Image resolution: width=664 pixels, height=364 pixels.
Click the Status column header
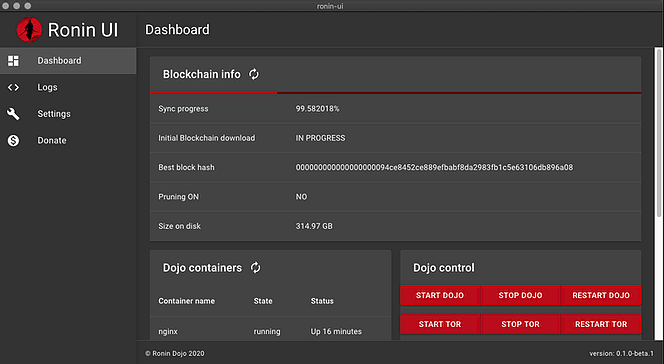(x=322, y=301)
